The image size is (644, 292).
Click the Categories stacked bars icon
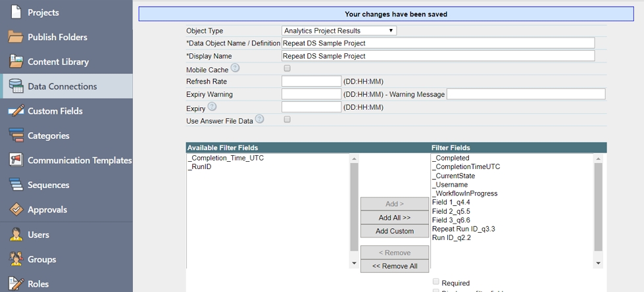[16, 135]
